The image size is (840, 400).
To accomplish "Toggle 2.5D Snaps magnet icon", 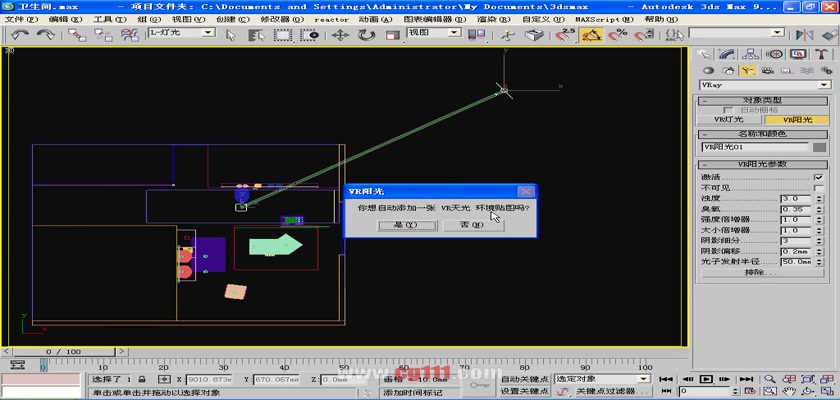I will pos(565,35).
